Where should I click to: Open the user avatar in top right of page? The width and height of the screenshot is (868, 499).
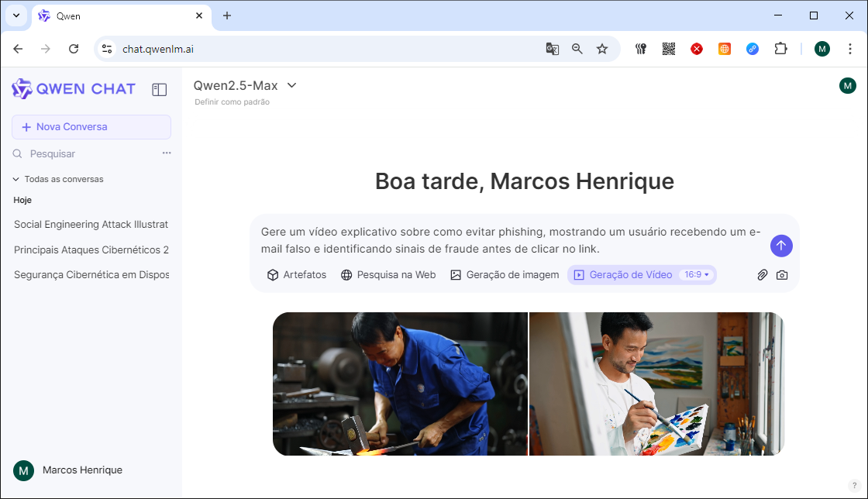tap(848, 86)
